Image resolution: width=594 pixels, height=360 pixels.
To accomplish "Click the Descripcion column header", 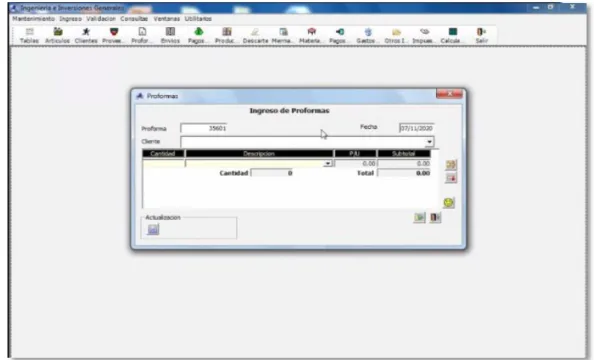I will 259,153.
